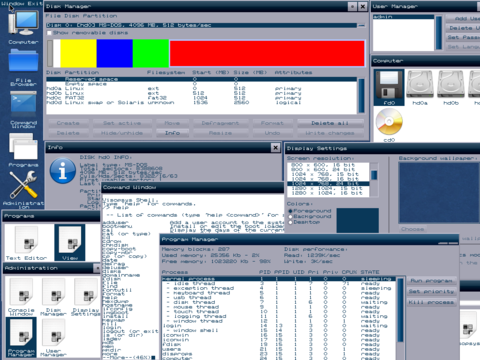Select the fd0 floppy drive icon
The width and height of the screenshot is (480, 360).
tap(389, 88)
